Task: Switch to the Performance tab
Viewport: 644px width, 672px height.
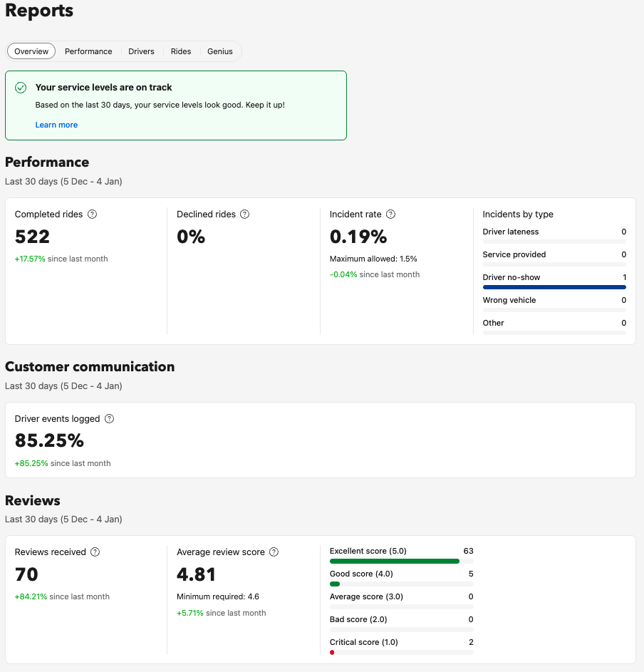Action: pyautogui.click(x=88, y=51)
